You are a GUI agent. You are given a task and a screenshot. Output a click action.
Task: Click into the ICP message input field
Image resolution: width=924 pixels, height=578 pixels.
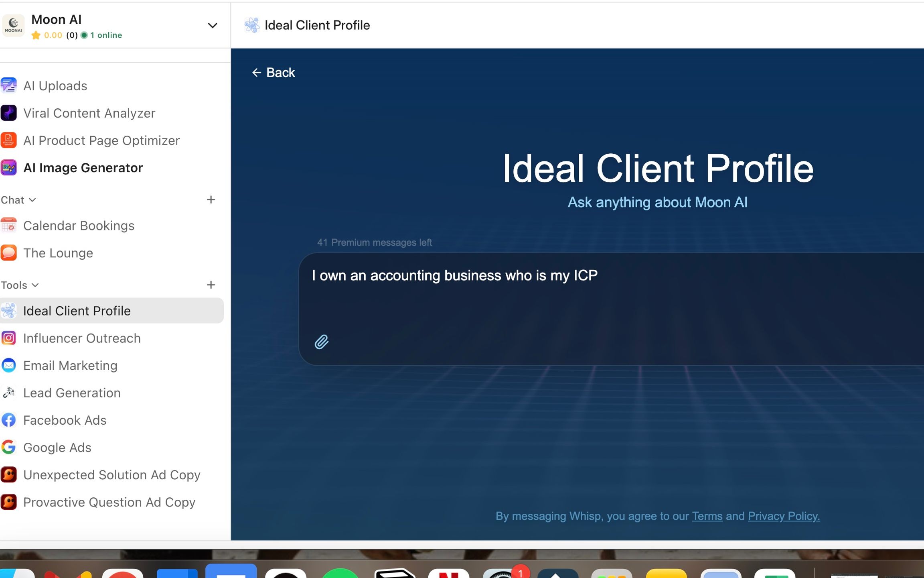(611, 309)
